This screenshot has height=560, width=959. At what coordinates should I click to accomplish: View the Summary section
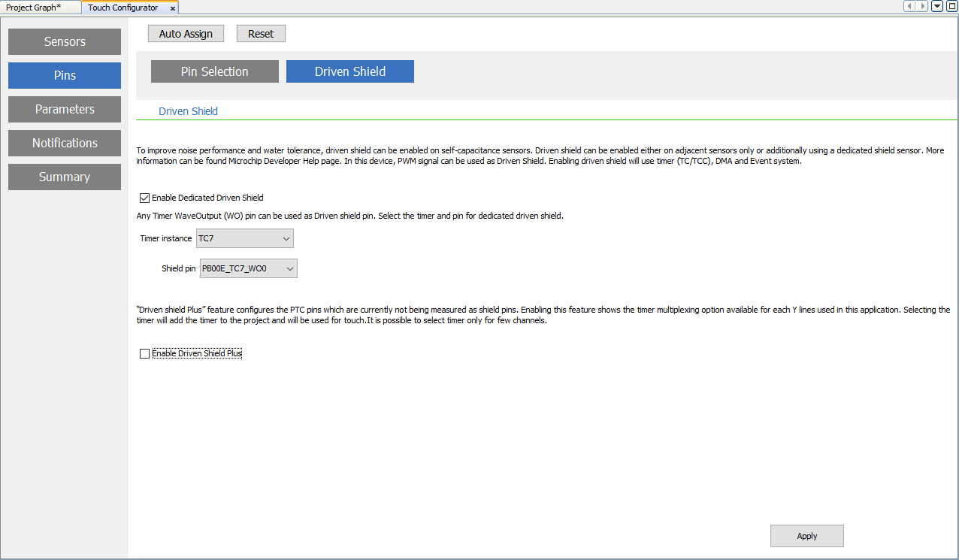coord(65,177)
